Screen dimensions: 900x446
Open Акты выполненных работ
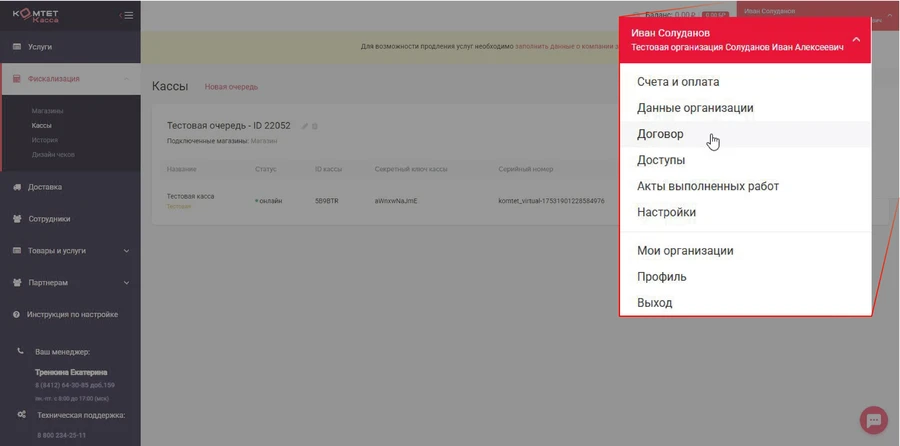pos(707,186)
